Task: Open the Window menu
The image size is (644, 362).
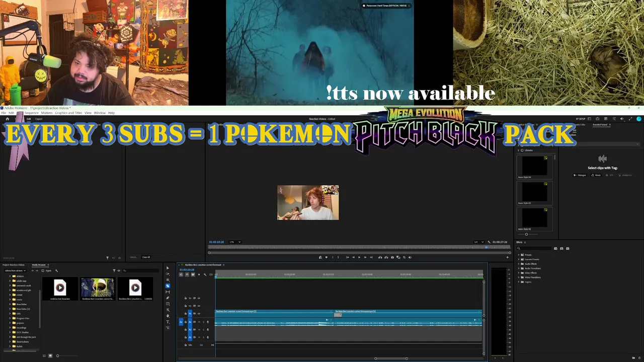Action: click(x=100, y=113)
